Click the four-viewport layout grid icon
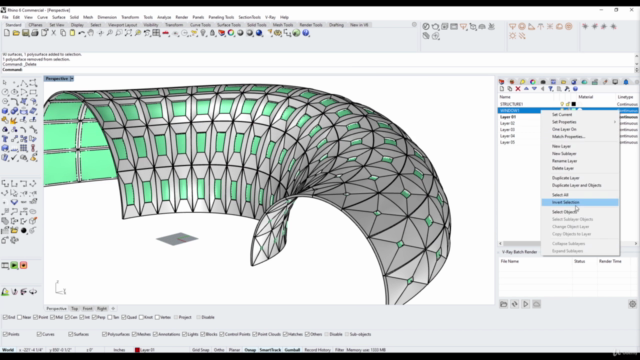 (156, 33)
